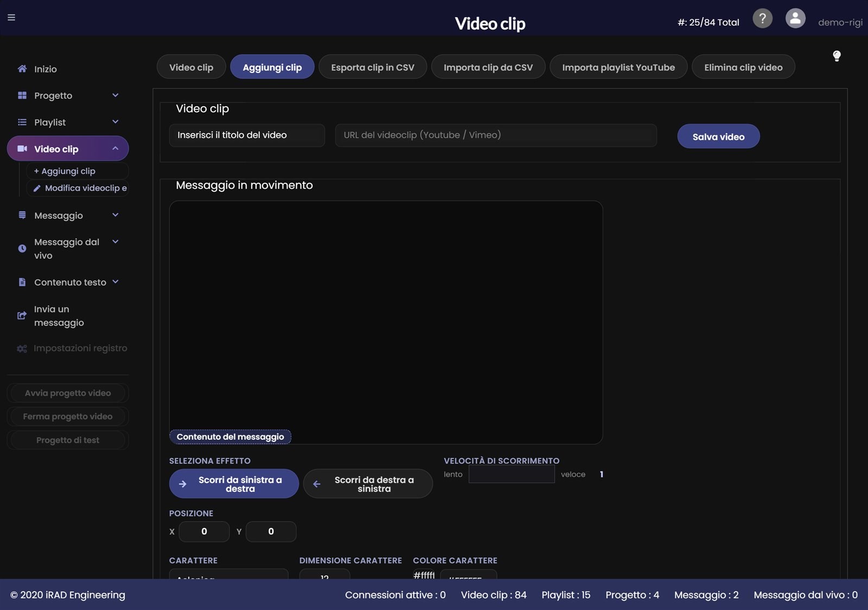This screenshot has width=868, height=610.
Task: Click the Salva video button
Action: (x=718, y=137)
